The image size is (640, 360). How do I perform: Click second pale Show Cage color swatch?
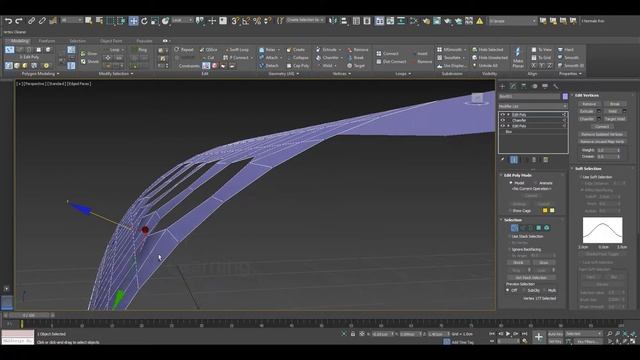tap(552, 211)
